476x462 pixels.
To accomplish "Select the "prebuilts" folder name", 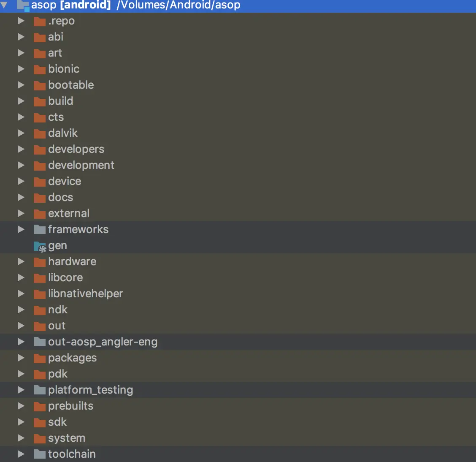I will [x=70, y=406].
